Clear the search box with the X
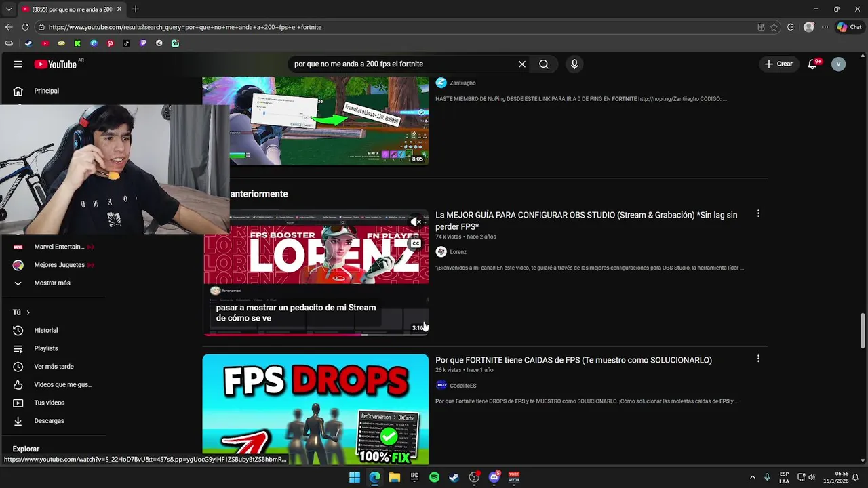868x488 pixels. (x=522, y=64)
